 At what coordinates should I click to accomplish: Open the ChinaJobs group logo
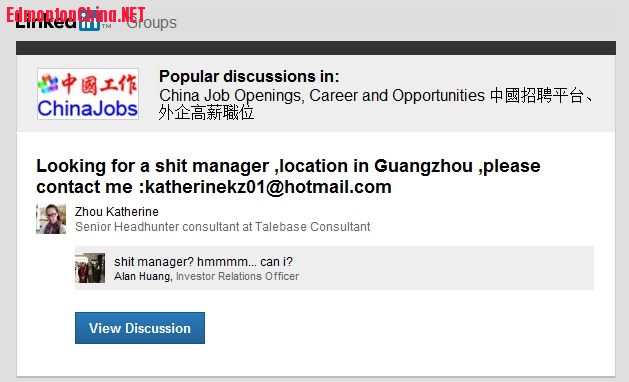(88, 94)
